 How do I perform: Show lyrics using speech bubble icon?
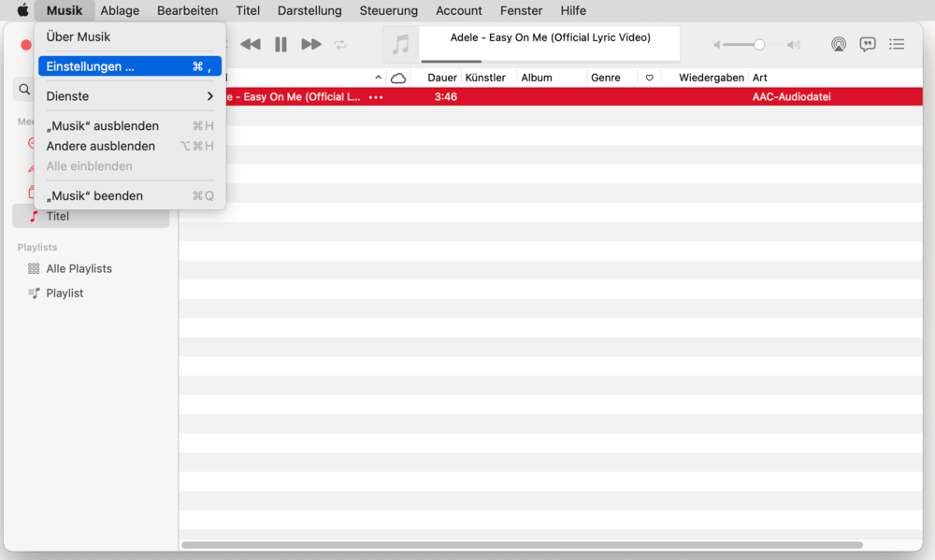(x=868, y=45)
